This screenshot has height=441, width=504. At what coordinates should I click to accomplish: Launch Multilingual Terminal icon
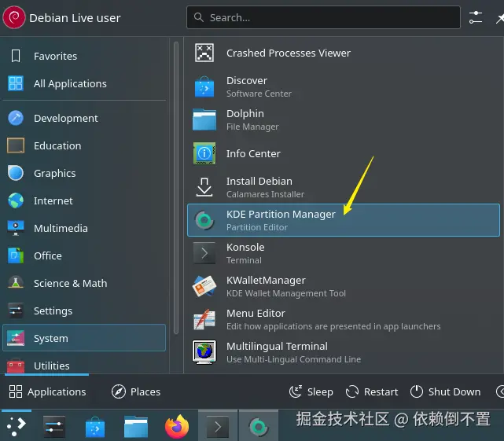coord(204,352)
